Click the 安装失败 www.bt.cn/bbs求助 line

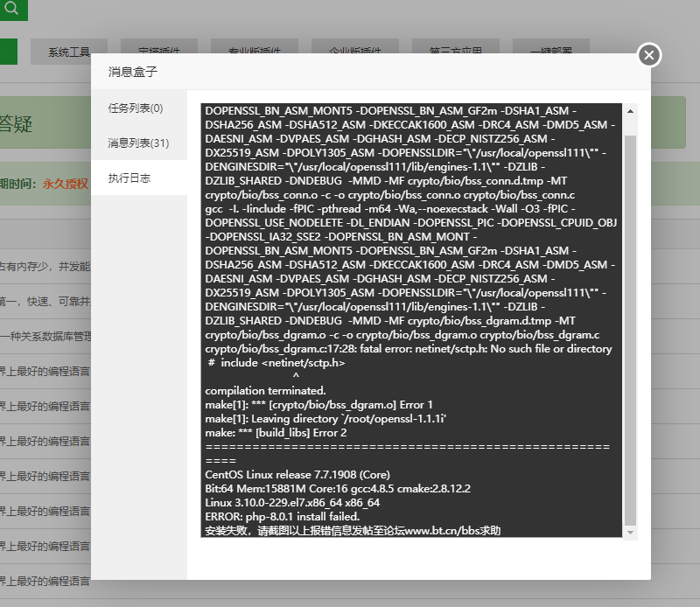(353, 531)
